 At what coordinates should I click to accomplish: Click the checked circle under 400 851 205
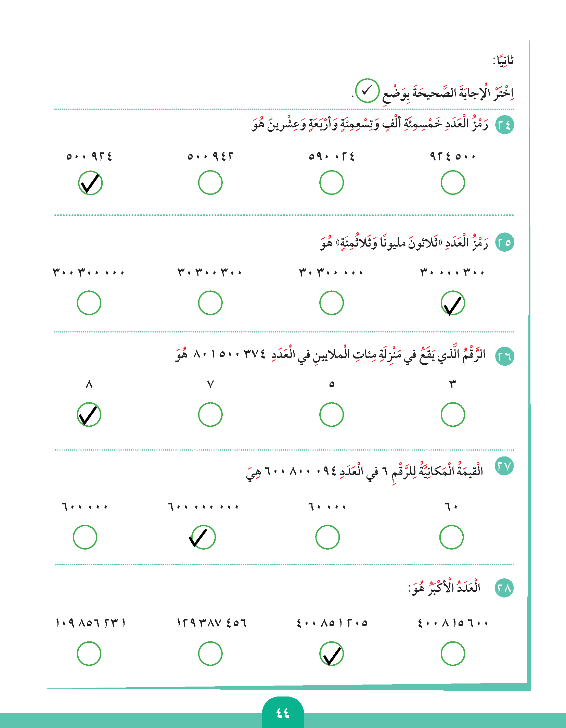[x=331, y=654]
